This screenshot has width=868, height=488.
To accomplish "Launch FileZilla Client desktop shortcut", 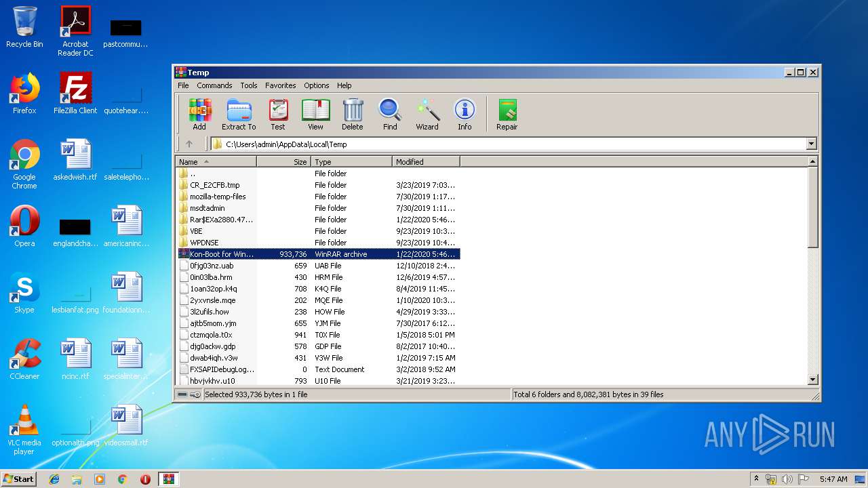I will pos(75,94).
